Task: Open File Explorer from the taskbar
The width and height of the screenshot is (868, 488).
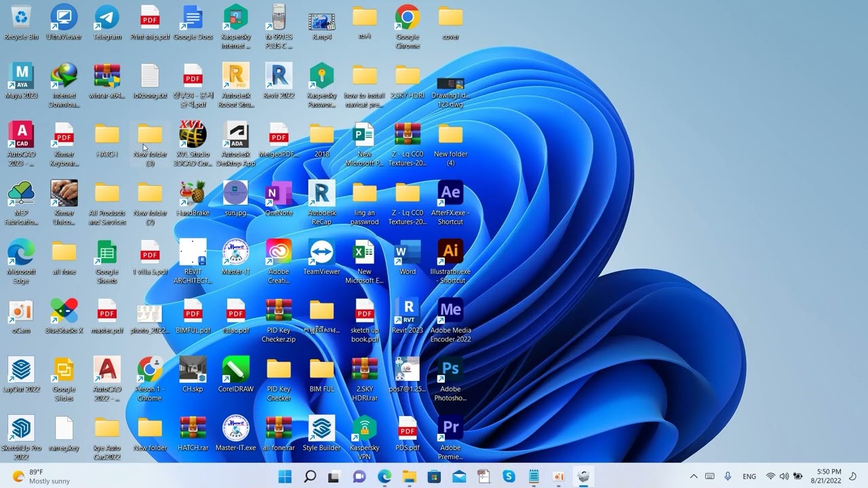Action: 409,476
